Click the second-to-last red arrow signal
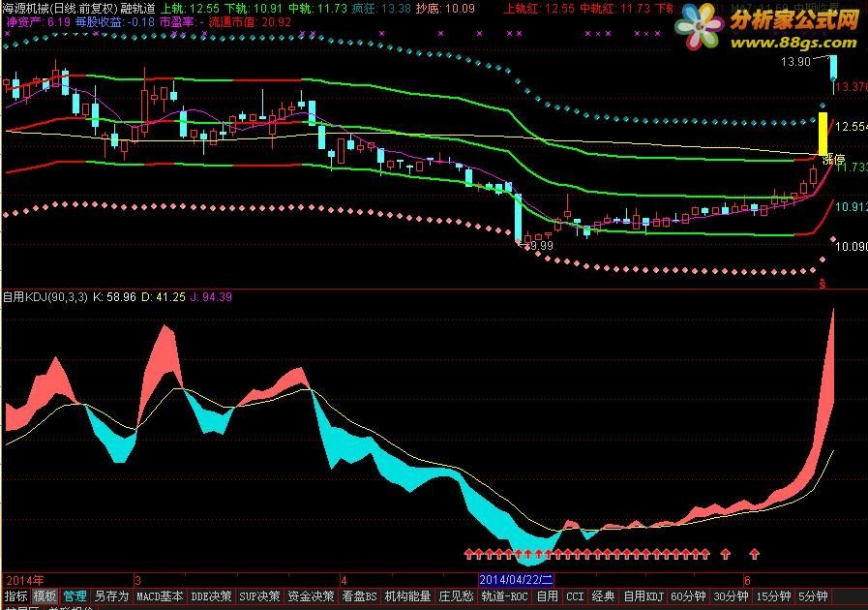868x610 pixels. (x=725, y=553)
